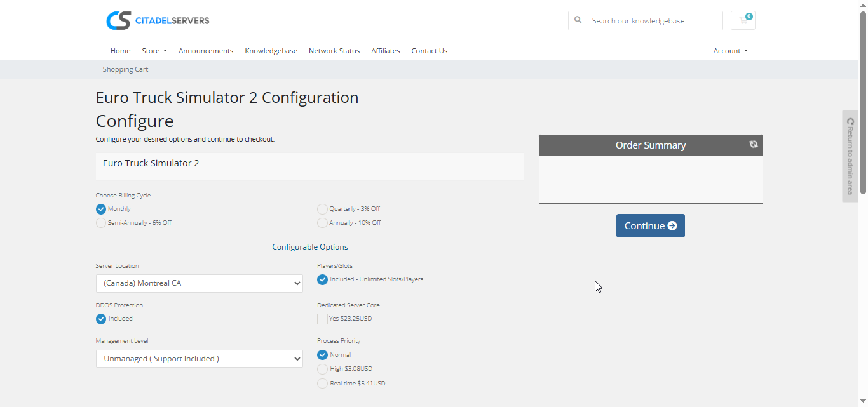
Task: Enable Dedicated Server Core checkbox
Action: pos(323,319)
